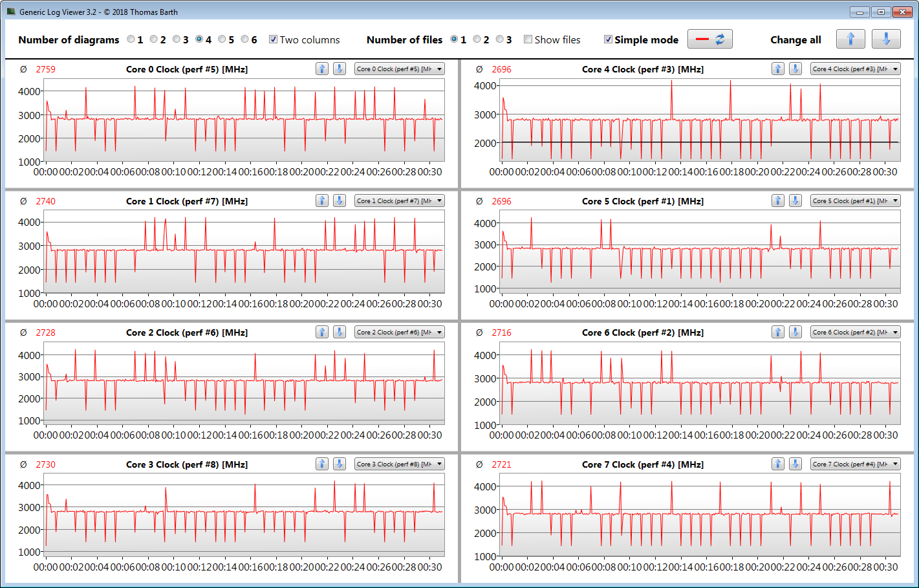Open the Core 4 Clock (perf #3) dropdown
This screenshot has width=919, height=588.
point(856,69)
